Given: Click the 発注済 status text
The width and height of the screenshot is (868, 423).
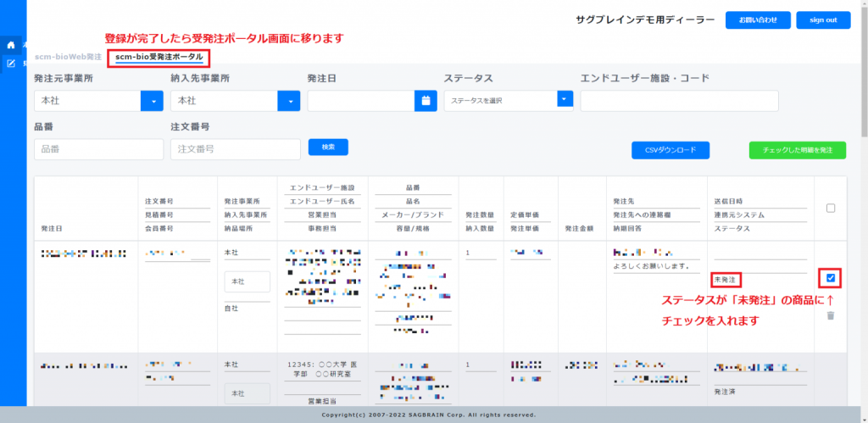Looking at the screenshot, I should tap(725, 391).
